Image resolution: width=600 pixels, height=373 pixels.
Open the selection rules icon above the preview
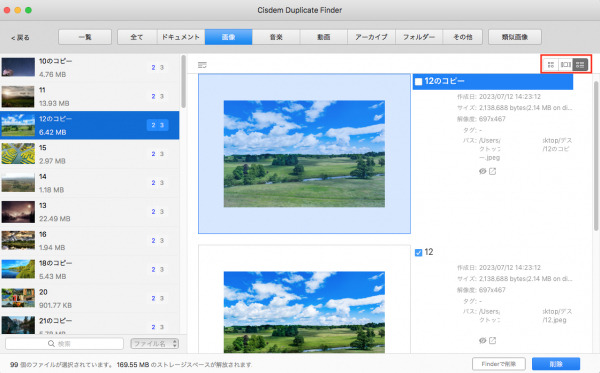[202, 65]
